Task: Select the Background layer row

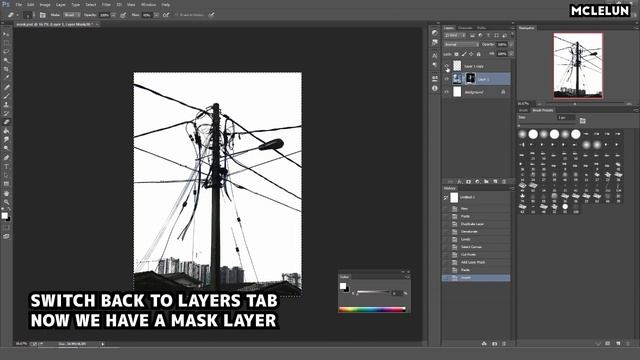Action: (476, 92)
